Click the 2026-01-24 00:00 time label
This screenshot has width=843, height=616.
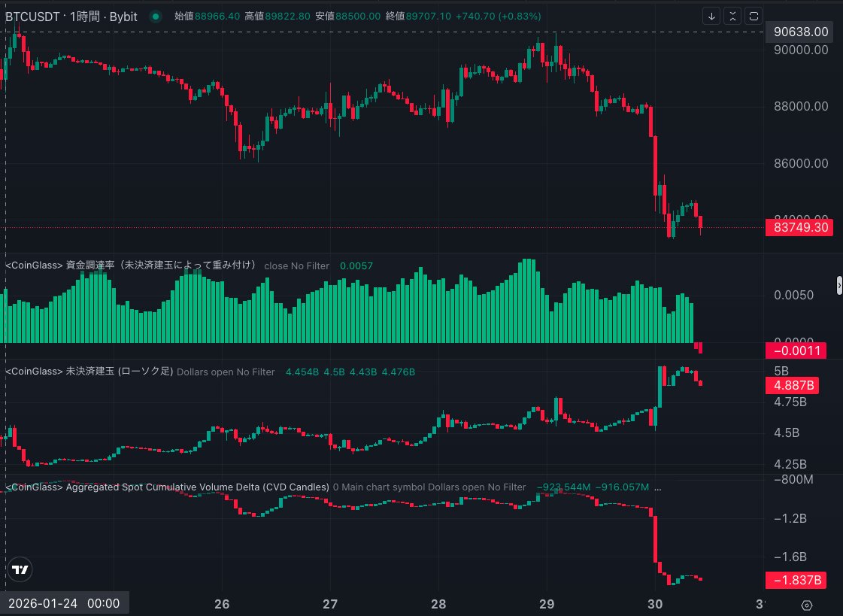(x=64, y=603)
